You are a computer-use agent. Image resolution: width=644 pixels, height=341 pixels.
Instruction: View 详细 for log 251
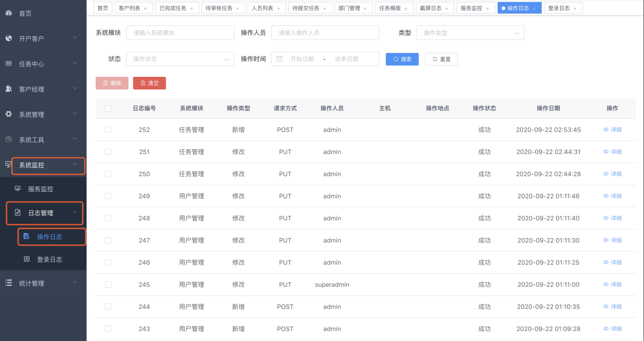[612, 152]
